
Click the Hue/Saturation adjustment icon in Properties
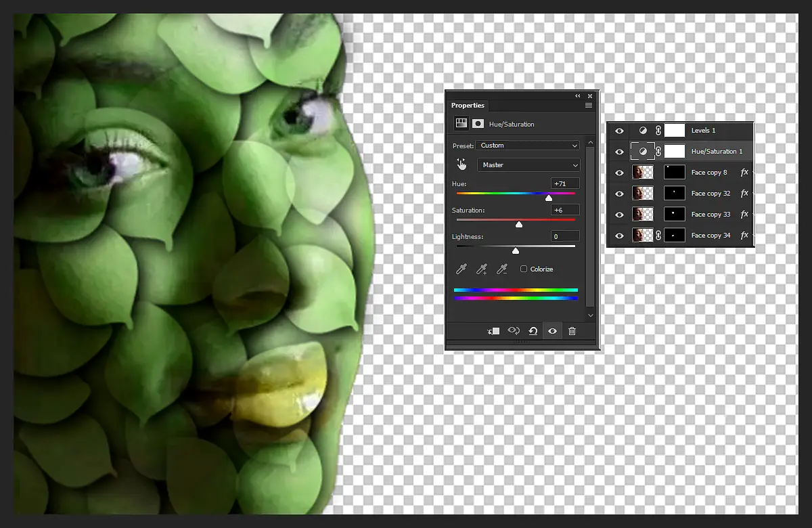461,124
